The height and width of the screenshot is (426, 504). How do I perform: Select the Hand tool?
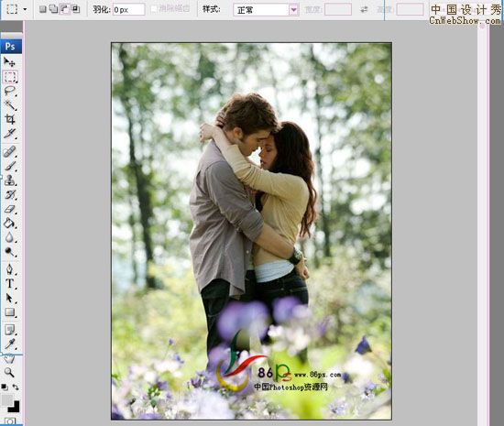(10, 358)
